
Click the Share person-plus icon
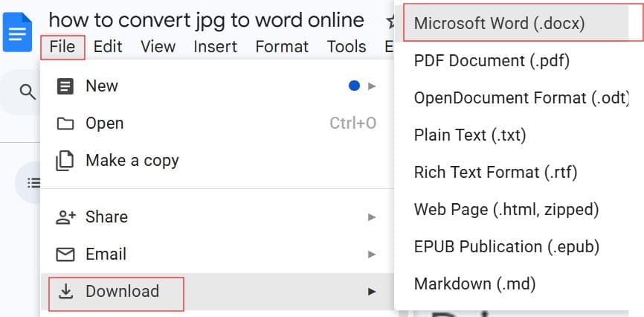point(65,217)
